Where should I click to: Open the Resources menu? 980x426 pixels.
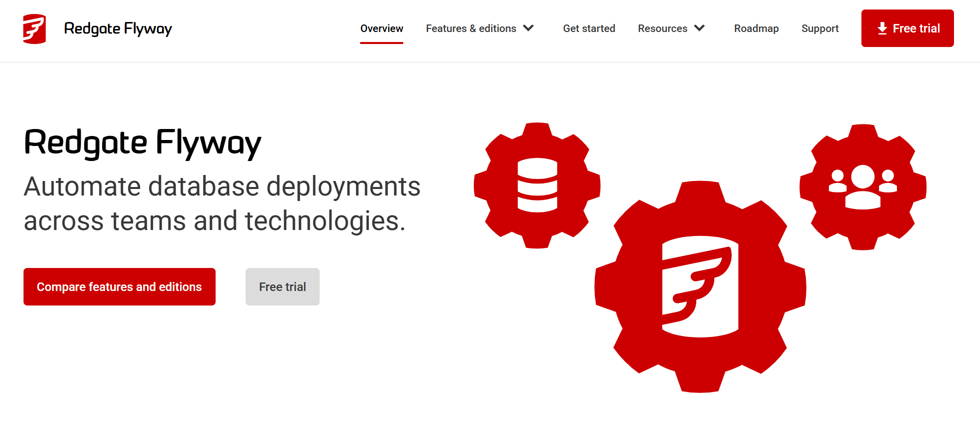tap(662, 28)
